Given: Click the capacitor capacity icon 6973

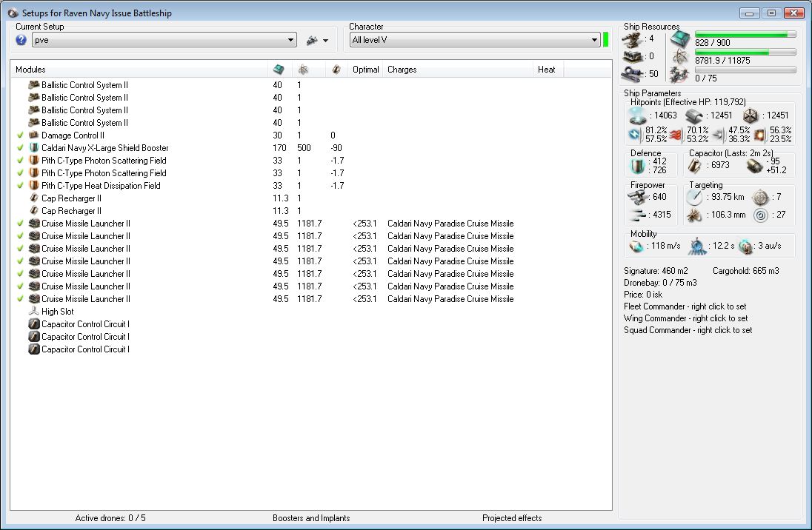Looking at the screenshot, I should pyautogui.click(x=694, y=166).
